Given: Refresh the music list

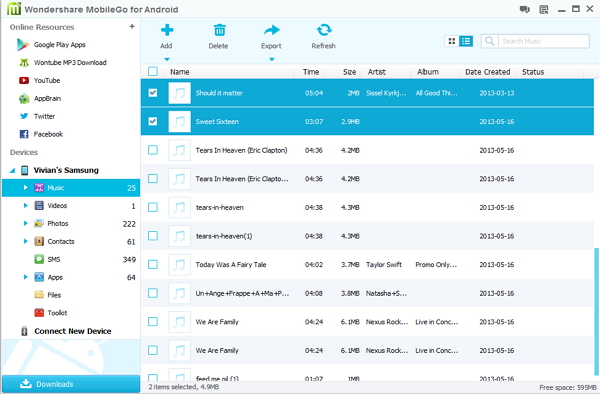Looking at the screenshot, I should 324,36.
